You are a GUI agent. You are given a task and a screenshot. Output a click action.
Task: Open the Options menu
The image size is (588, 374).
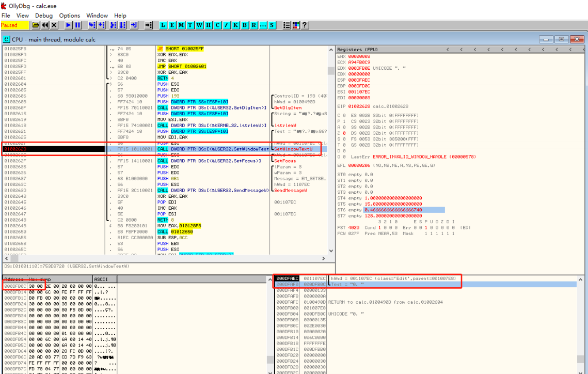pos(69,15)
